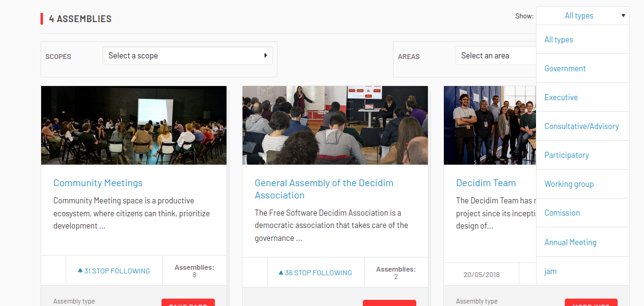This screenshot has width=644, height=306.
Task: Select the jam type option
Action: 551,271
